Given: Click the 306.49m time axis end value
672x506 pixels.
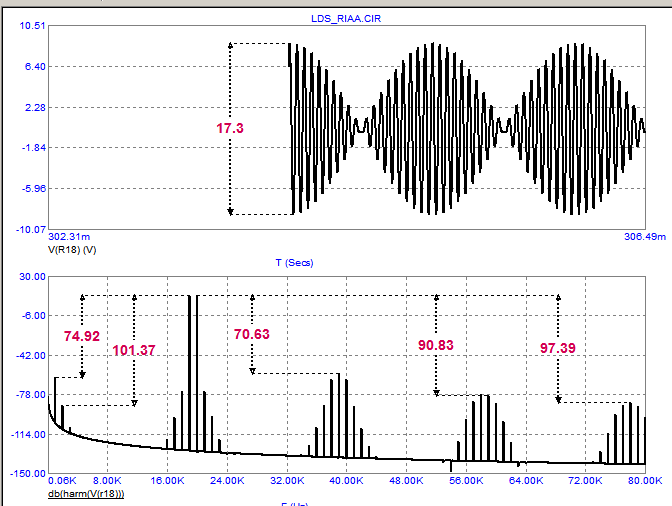Looking at the screenshot, I should click(645, 237).
